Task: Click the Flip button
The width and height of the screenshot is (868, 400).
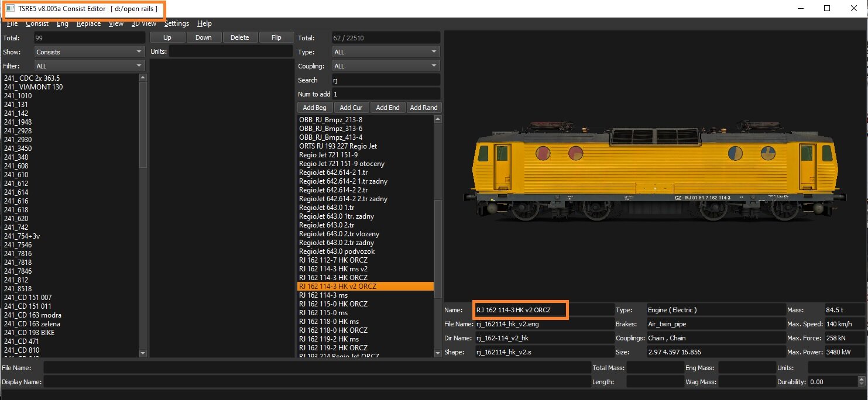Action: point(277,37)
